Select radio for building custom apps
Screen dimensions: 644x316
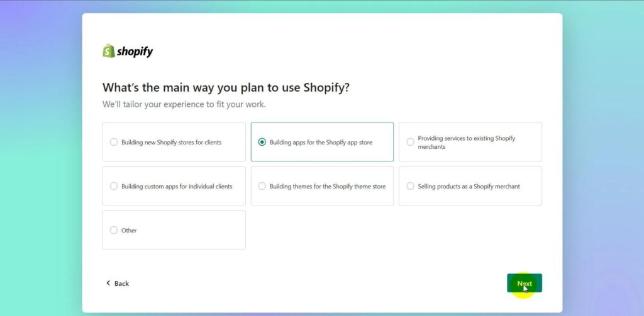114,187
